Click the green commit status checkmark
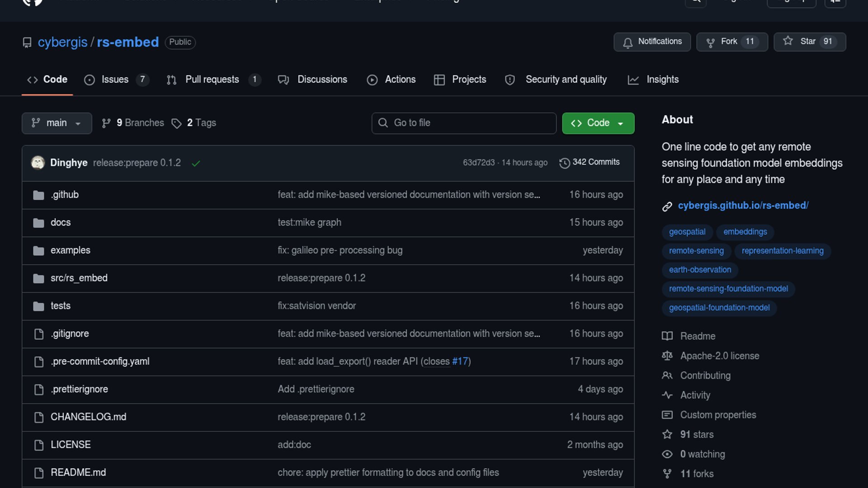868x488 pixels. pyautogui.click(x=196, y=163)
